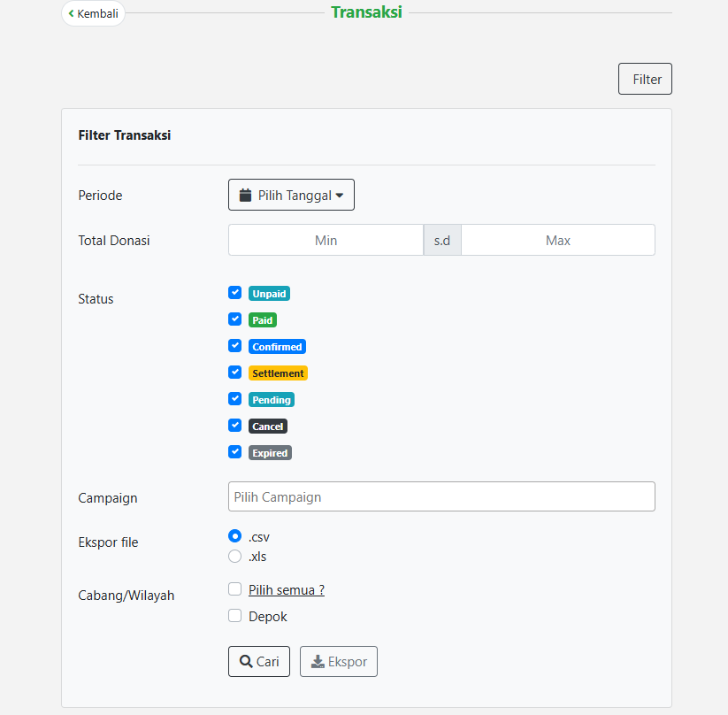Open the Pilih Campaign selector
Viewport: 728px width, 715px height.
point(441,496)
